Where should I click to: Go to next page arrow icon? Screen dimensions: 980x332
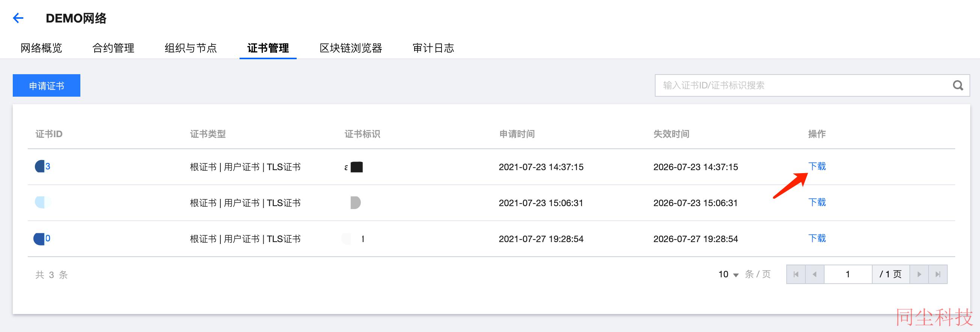919,274
